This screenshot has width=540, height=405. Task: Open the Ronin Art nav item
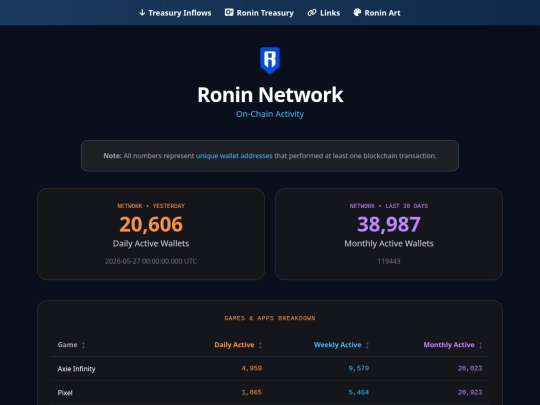(x=377, y=13)
